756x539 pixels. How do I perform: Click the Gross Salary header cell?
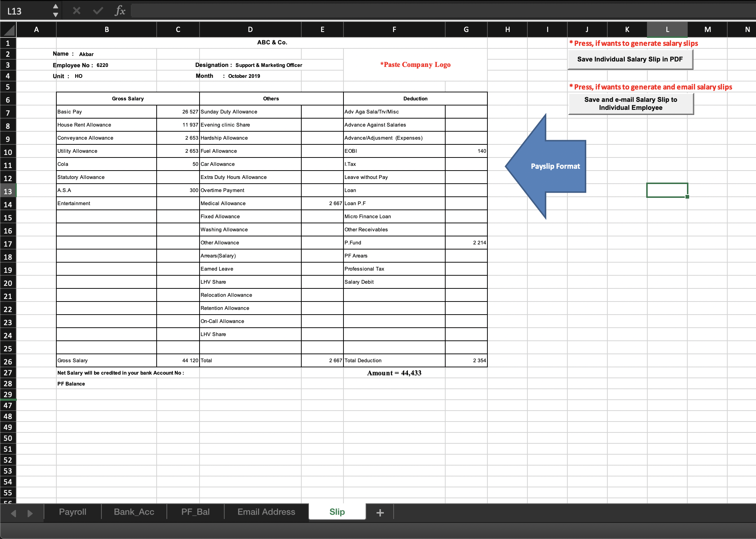tap(128, 99)
